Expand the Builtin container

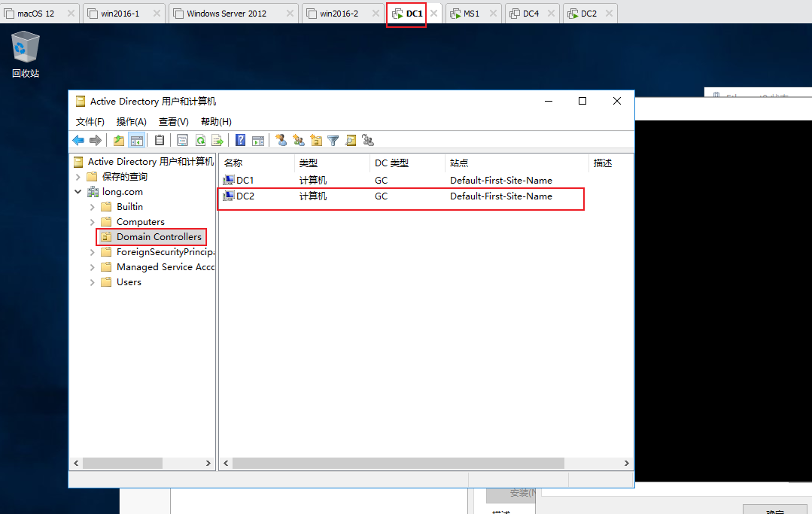click(x=92, y=207)
